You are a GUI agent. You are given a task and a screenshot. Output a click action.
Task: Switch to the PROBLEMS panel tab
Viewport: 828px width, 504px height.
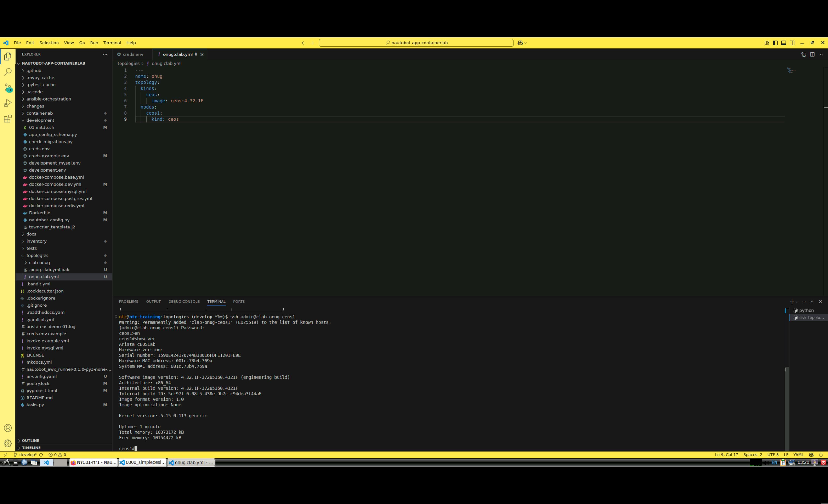point(128,301)
